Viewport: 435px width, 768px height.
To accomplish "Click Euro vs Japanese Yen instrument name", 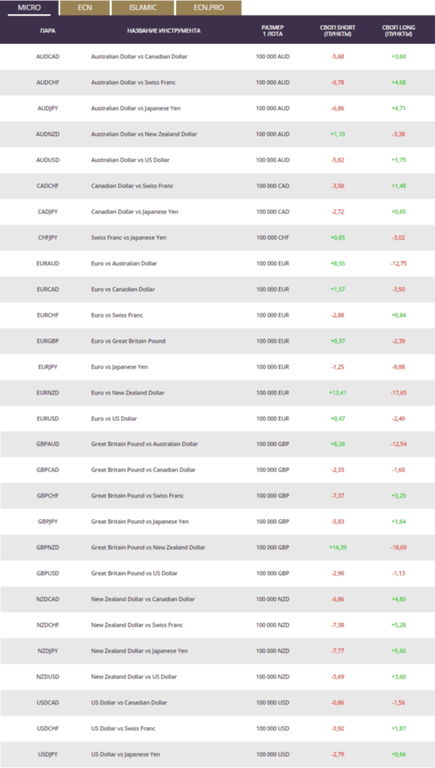I will pyautogui.click(x=120, y=367).
